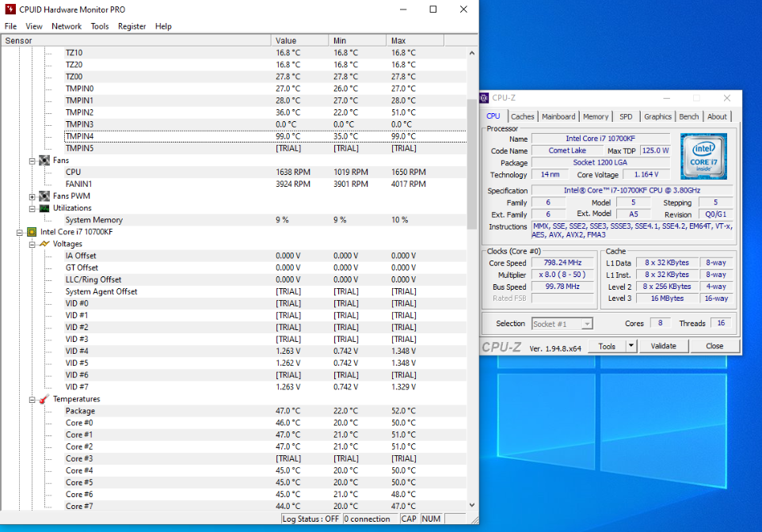Click the CPUID Hardware Monitor PRO app icon
762x532 pixels.
point(10,9)
